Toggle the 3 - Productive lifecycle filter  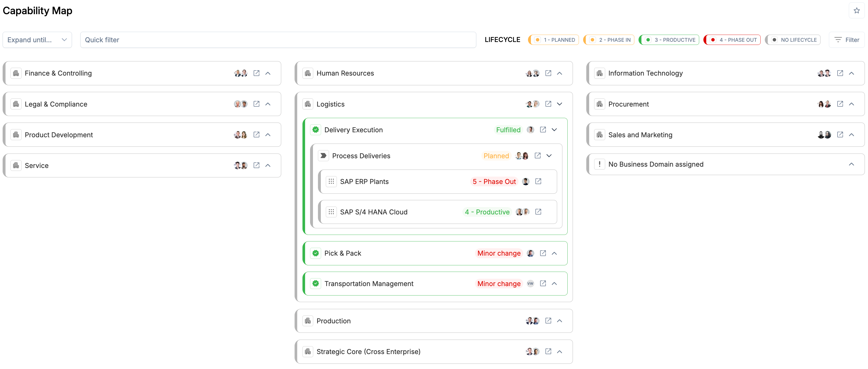pos(669,40)
